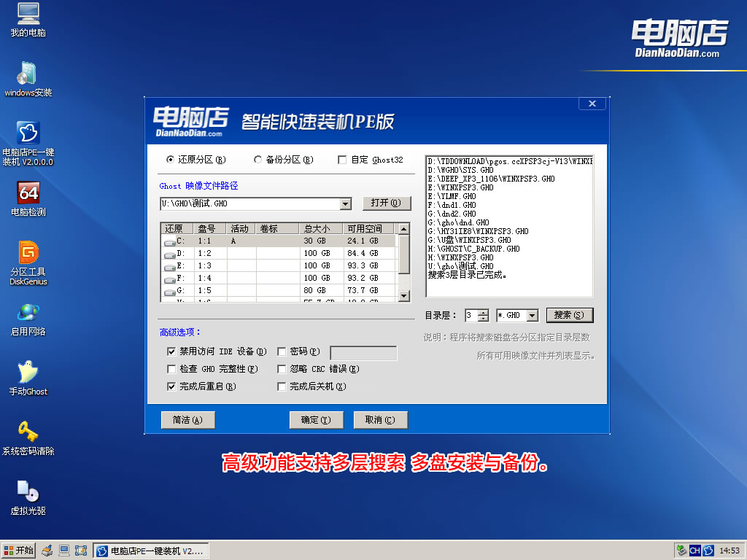The width and height of the screenshot is (747, 560).
Task: Click the 活动 column header
Action: click(x=241, y=228)
